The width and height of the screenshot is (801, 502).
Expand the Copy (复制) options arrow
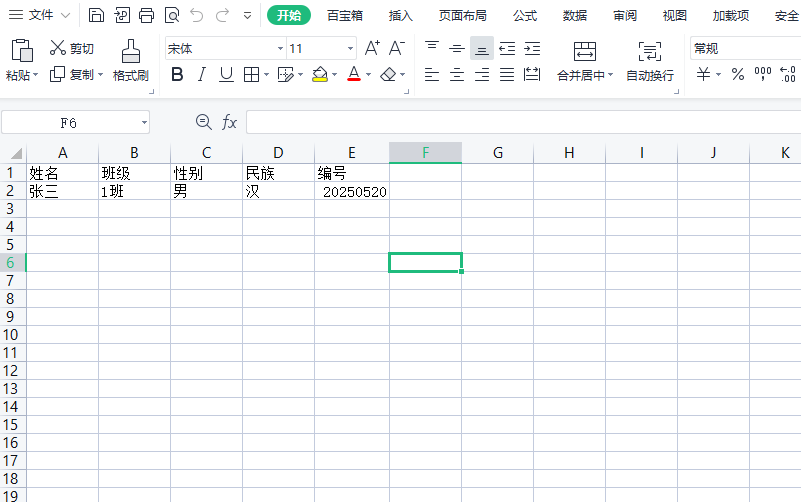pyautogui.click(x=100, y=75)
